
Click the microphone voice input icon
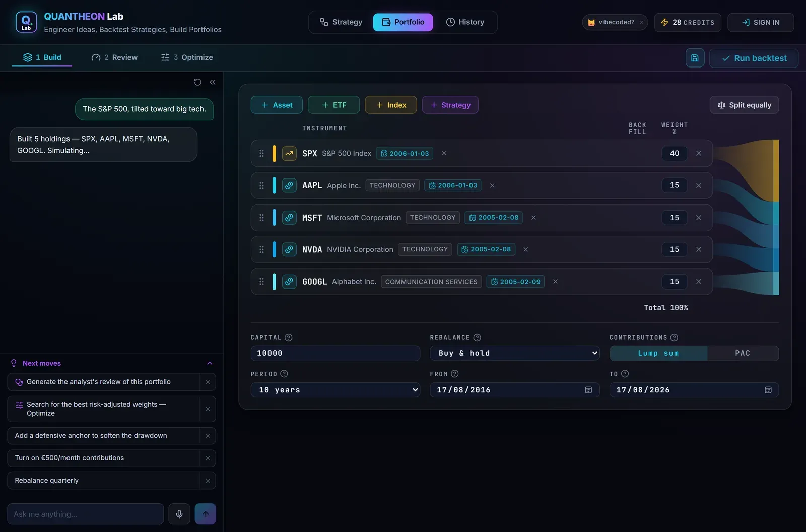click(x=179, y=514)
